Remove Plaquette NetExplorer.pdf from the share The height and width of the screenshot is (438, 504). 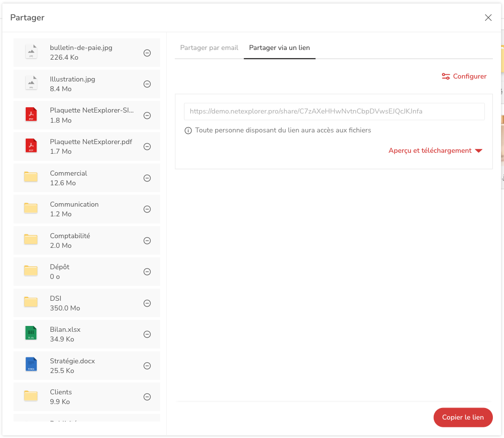pos(147,146)
